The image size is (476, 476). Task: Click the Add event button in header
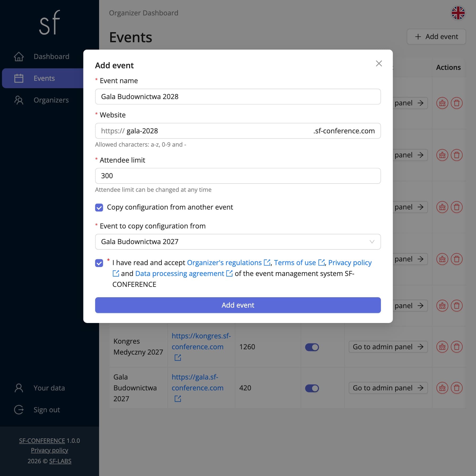(x=436, y=37)
